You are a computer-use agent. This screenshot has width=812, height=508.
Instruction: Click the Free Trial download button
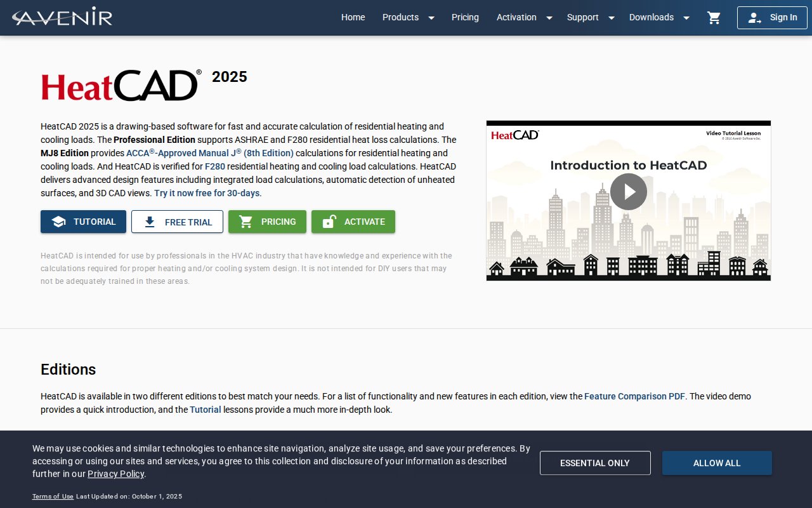point(177,222)
